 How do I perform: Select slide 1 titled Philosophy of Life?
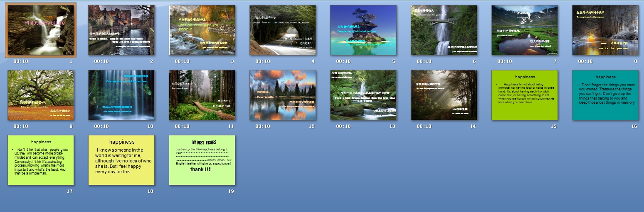[x=41, y=30]
